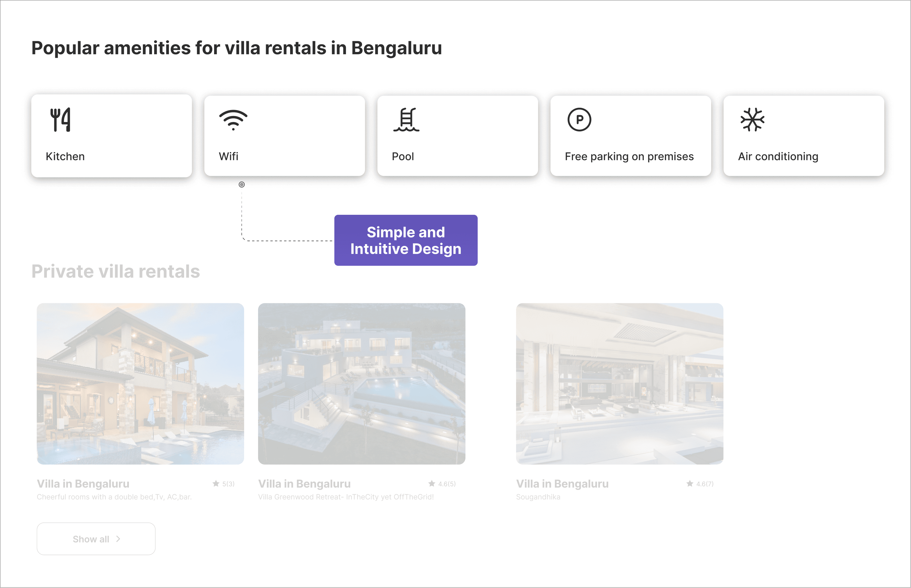
Task: Toggle the Air conditioning amenity card
Action: coord(803,136)
